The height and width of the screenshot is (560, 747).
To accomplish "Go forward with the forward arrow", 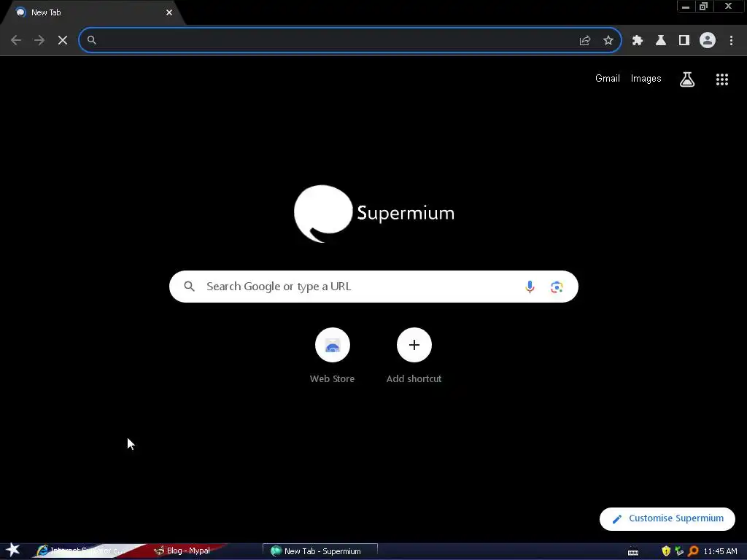I will 39,40.
